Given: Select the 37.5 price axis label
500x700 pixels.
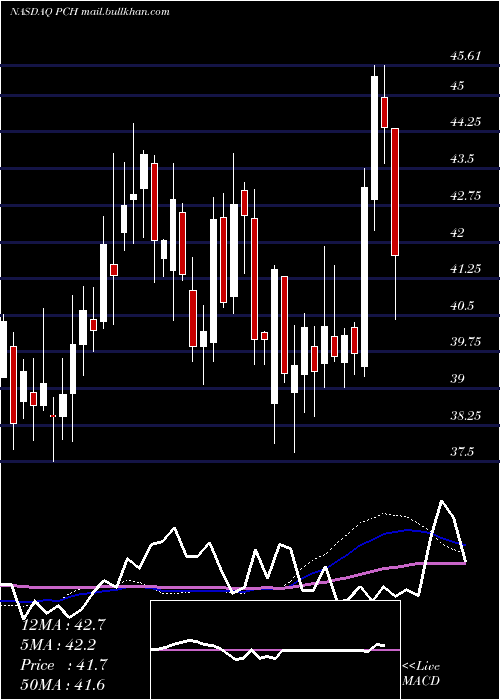Looking at the screenshot, I should pos(462,452).
